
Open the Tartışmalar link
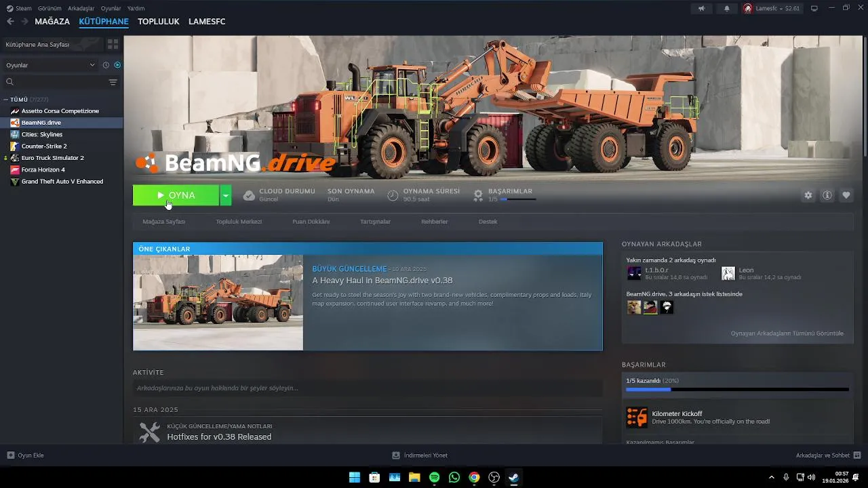click(x=375, y=222)
